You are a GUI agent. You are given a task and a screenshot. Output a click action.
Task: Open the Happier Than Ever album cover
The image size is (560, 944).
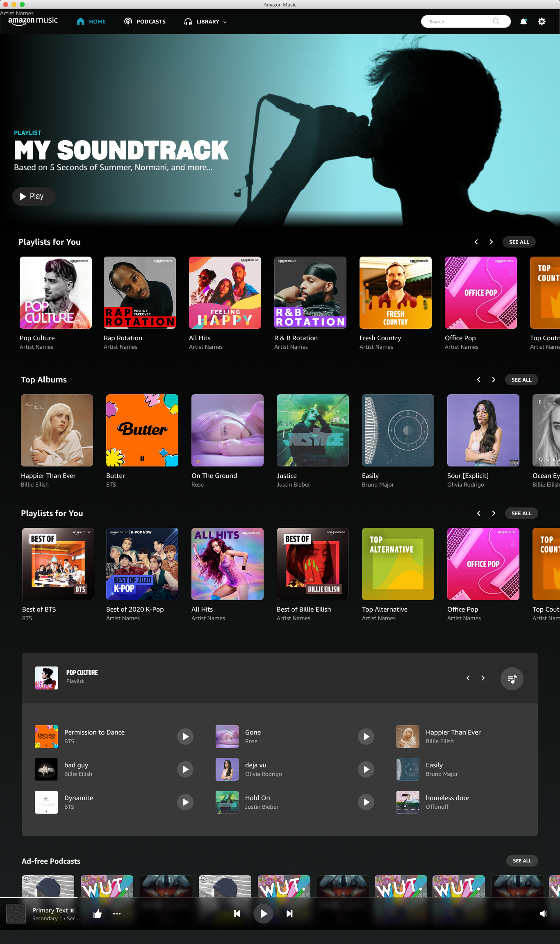tap(57, 430)
